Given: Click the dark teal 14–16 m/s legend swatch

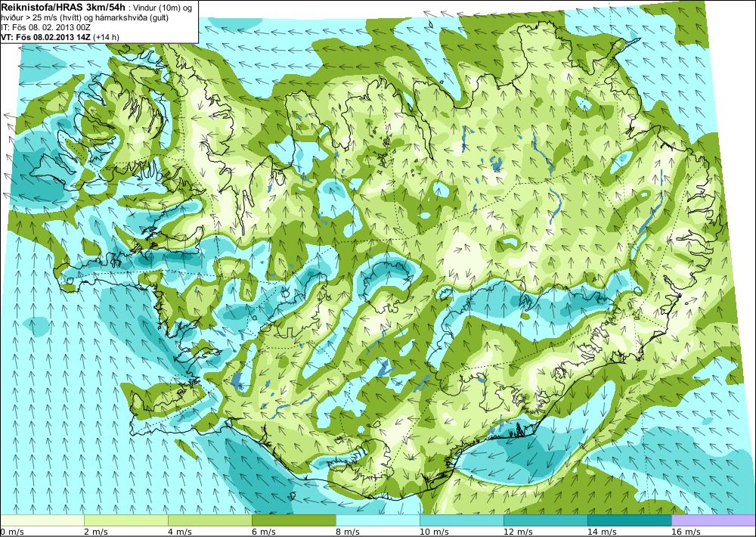Looking at the screenshot, I should tap(630, 520).
